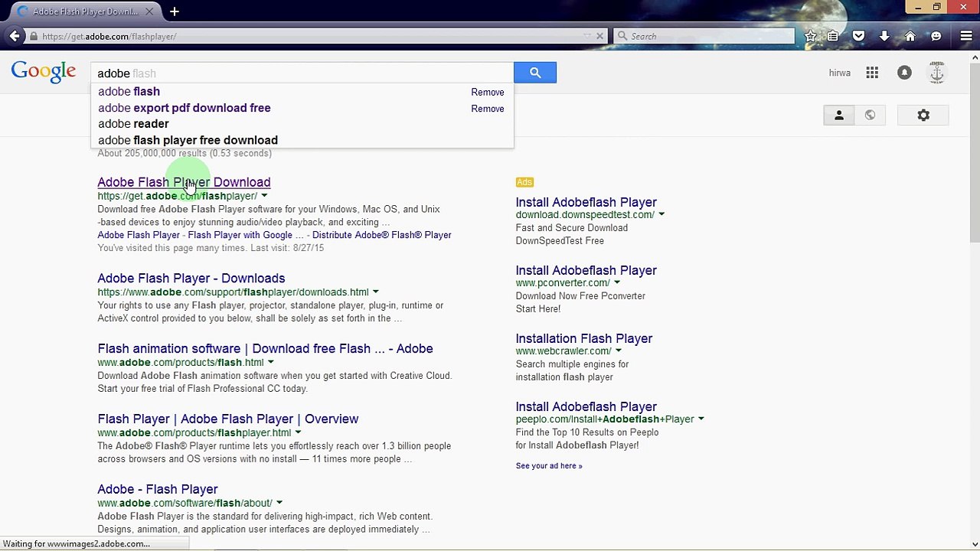Expand arrow beside www.webcrawler.com/ ad URL
980x551 pixels.
[618, 351]
